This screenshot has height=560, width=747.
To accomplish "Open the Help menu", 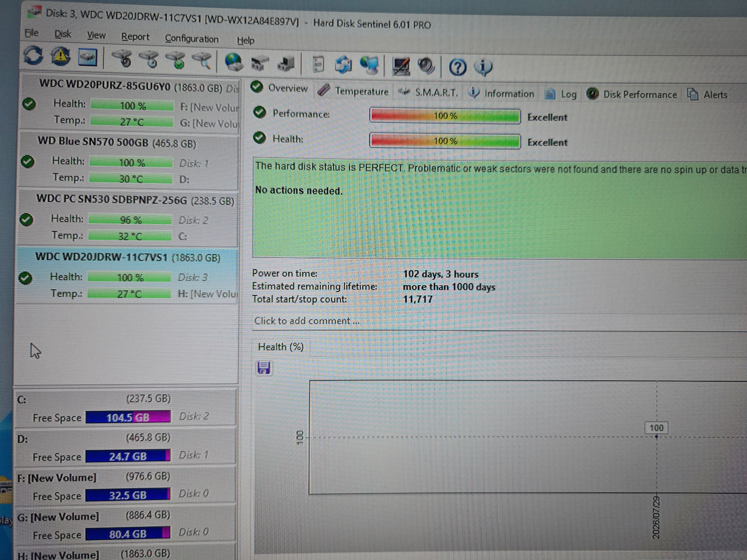I will 245,41.
